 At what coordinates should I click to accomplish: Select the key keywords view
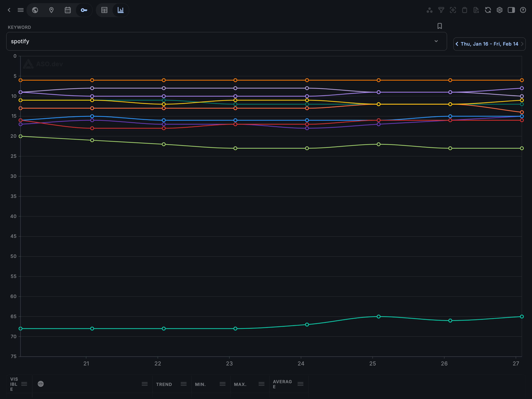coord(84,10)
